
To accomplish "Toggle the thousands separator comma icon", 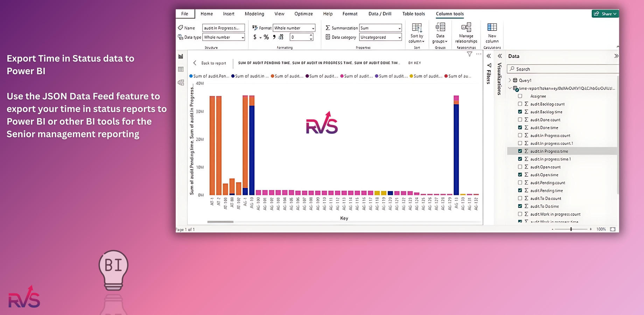I will [x=274, y=37].
